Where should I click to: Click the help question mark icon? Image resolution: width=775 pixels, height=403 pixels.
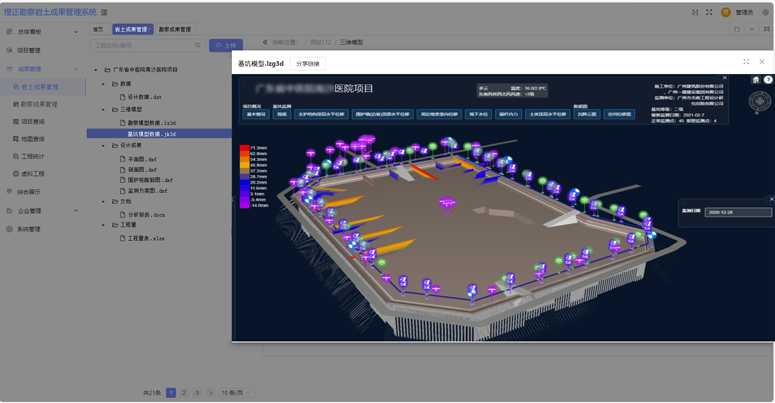[768, 80]
